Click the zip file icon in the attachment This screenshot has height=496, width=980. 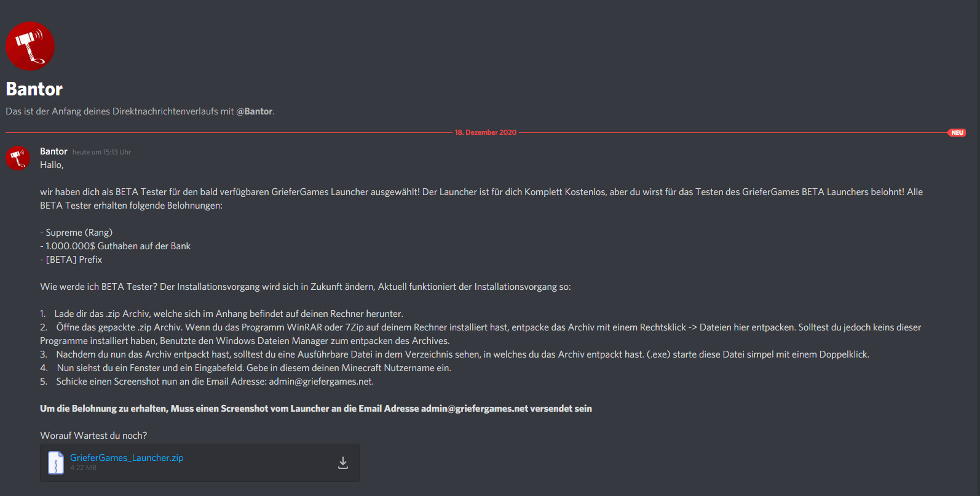(x=56, y=463)
